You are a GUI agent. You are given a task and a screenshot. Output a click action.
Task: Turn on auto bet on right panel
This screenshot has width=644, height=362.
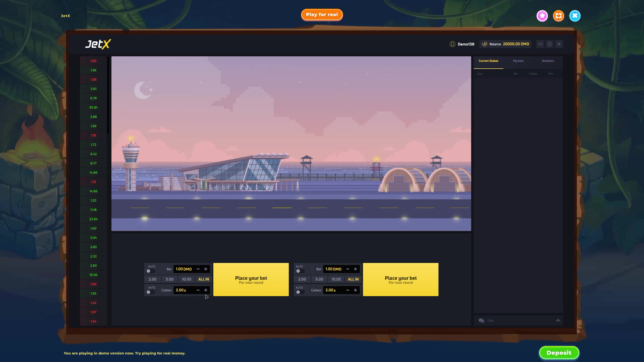pyautogui.click(x=300, y=271)
